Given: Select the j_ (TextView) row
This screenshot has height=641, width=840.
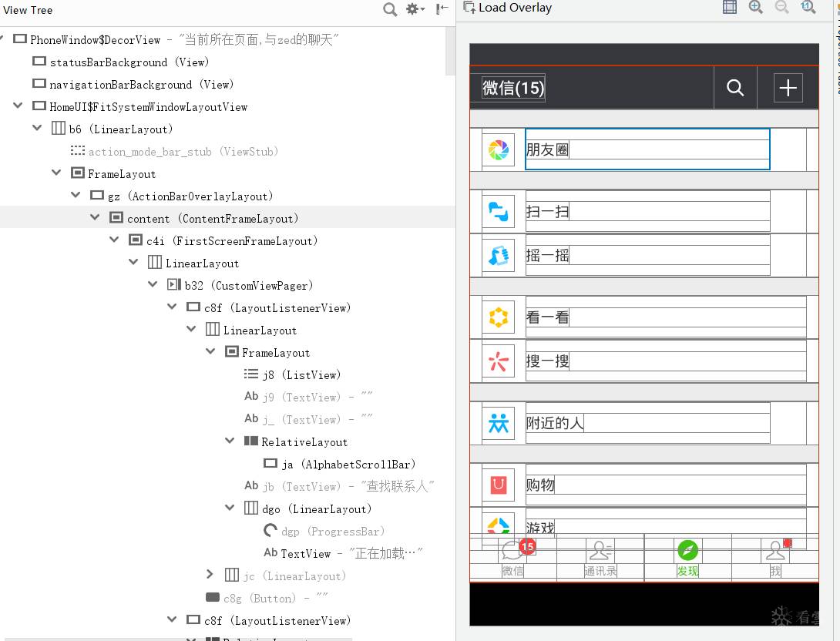Looking at the screenshot, I should point(227,419).
